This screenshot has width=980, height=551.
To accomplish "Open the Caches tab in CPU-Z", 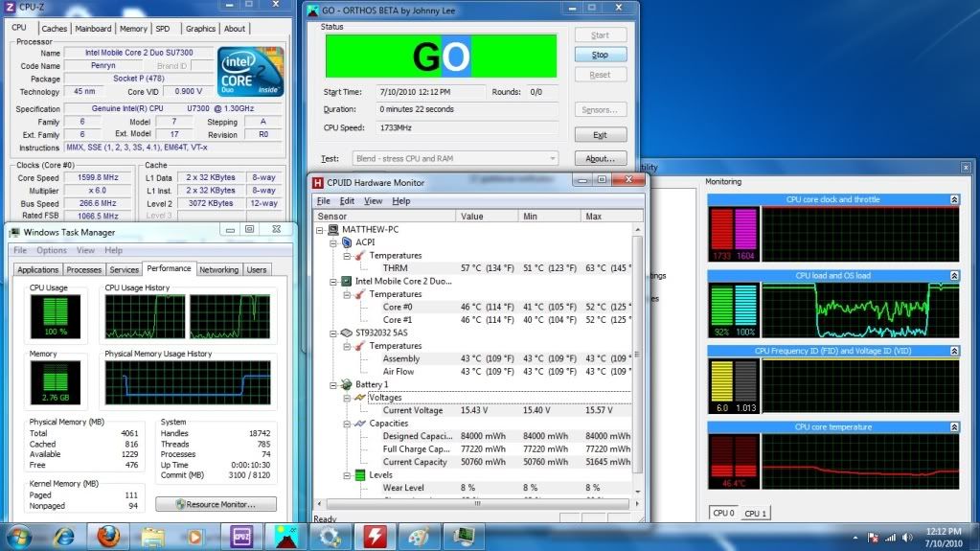I will (x=54, y=29).
